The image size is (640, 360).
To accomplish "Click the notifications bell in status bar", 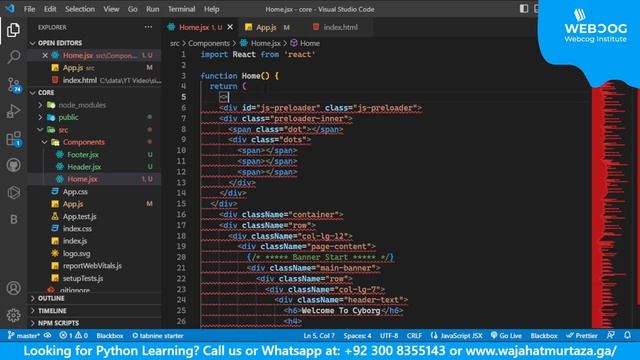I will coord(627,335).
